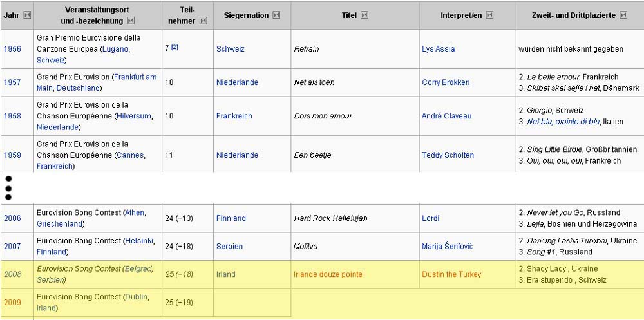Image resolution: width=644 pixels, height=320 pixels.
Task: Click sort icon next to Veranstaltungsort und -bezeichnung
Action: 131,21
